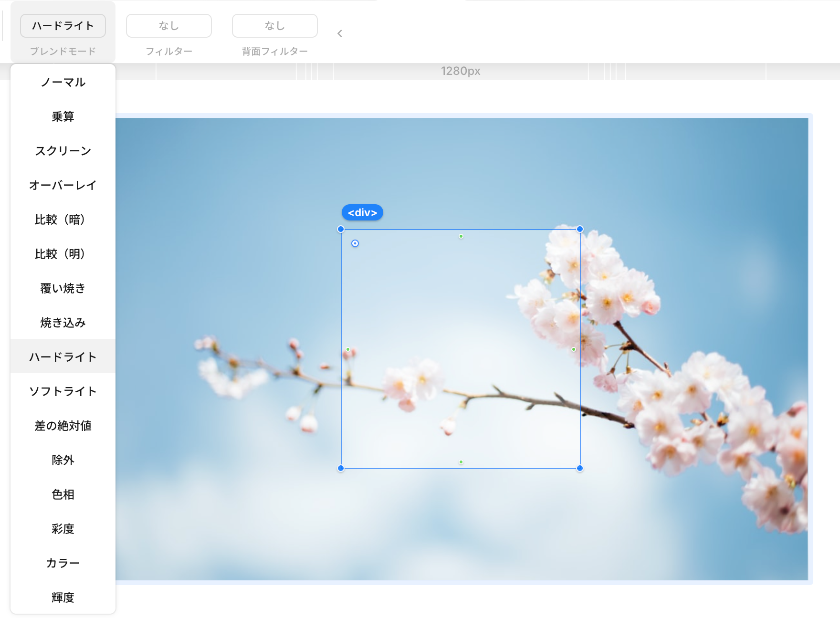This screenshot has width=840, height=628.
Task: Select ソフトライト blend mode
Action: [63, 391]
